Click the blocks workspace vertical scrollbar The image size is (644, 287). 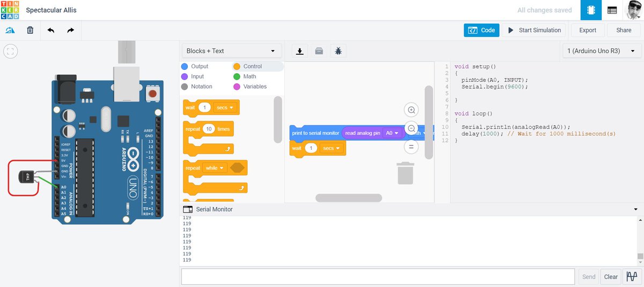[x=428, y=122]
